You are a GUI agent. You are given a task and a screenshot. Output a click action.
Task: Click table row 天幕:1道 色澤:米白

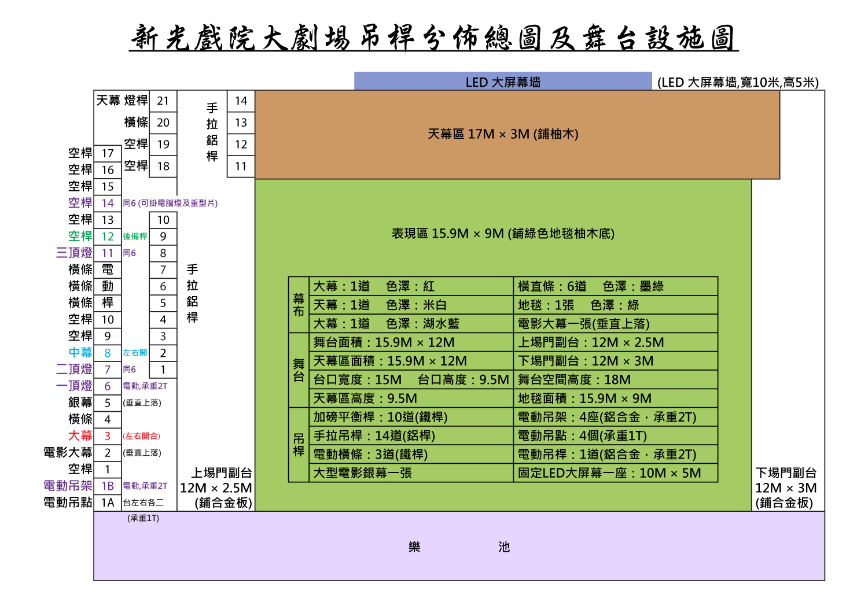[411, 305]
